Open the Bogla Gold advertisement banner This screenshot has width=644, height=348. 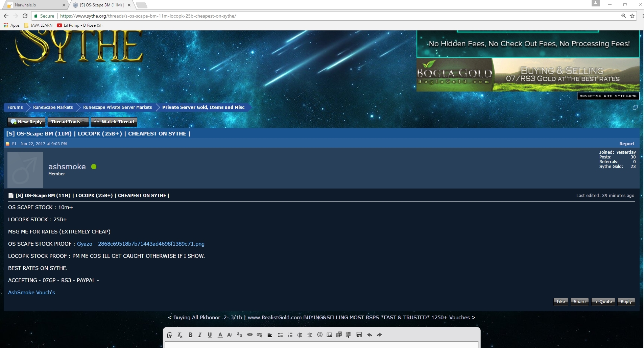tap(528, 75)
